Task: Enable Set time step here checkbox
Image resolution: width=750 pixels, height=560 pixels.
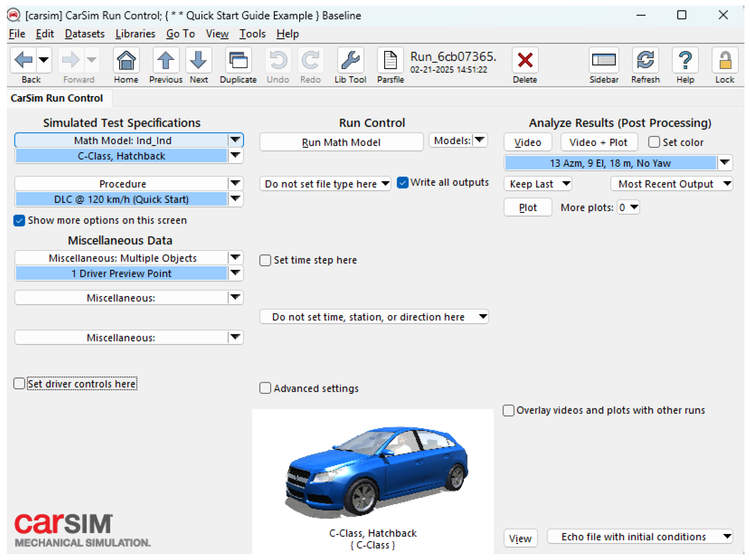Action: (x=265, y=260)
